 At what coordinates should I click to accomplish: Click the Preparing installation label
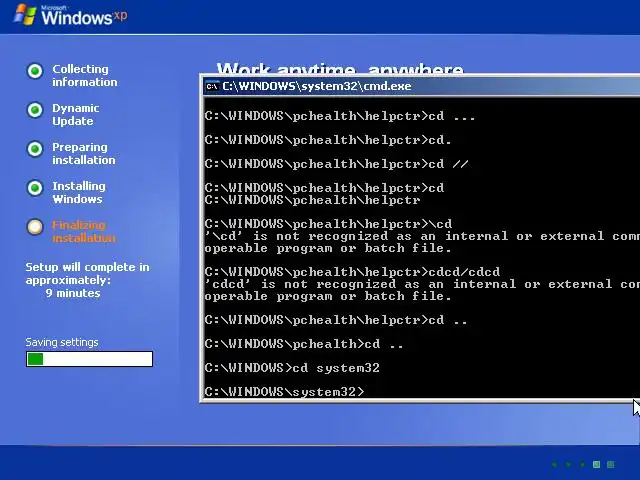(x=84, y=153)
